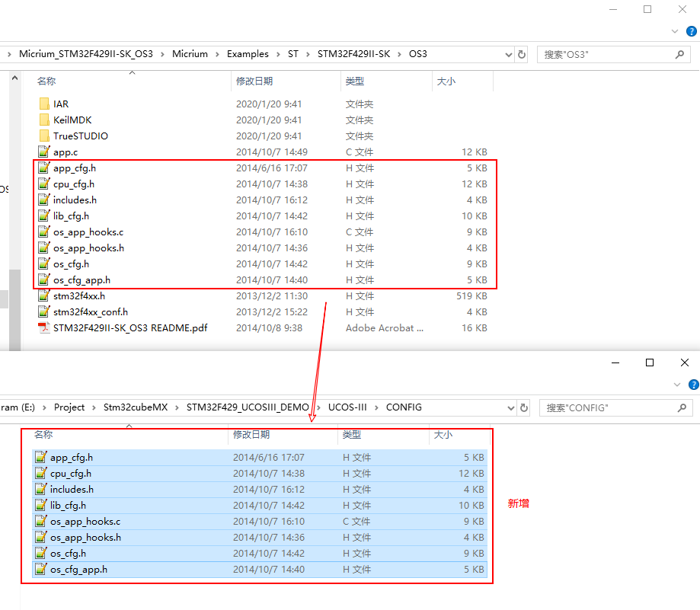
Task: Click os_app_hooks.c icon in OS3 window
Action: click(43, 232)
